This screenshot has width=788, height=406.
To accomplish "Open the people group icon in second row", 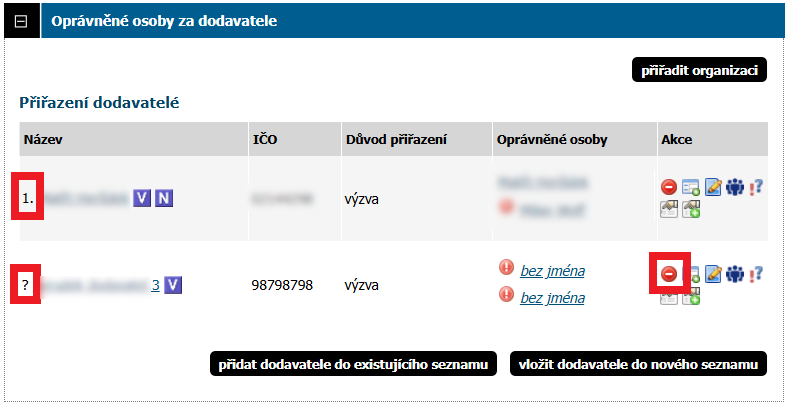I will tap(736, 273).
